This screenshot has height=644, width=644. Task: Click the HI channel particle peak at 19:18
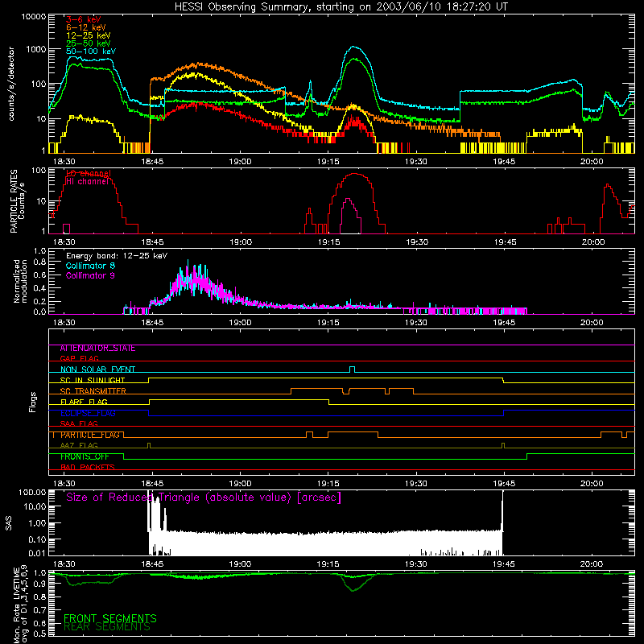[349, 200]
